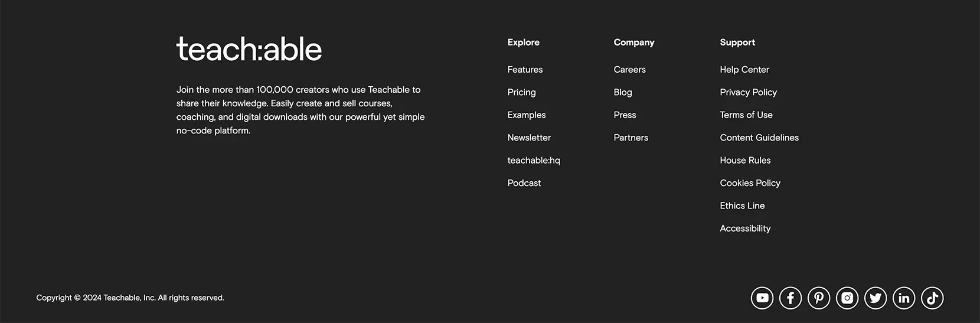Open the YouTube social icon
The width and height of the screenshot is (980, 323).
coord(762,298)
